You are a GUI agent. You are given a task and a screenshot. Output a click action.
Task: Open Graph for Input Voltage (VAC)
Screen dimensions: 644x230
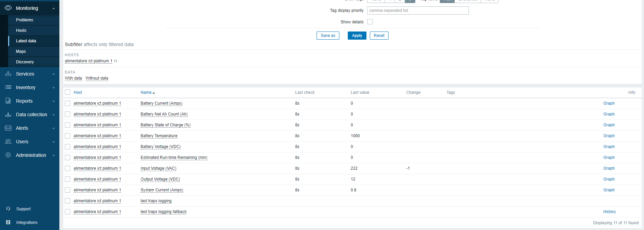609,168
